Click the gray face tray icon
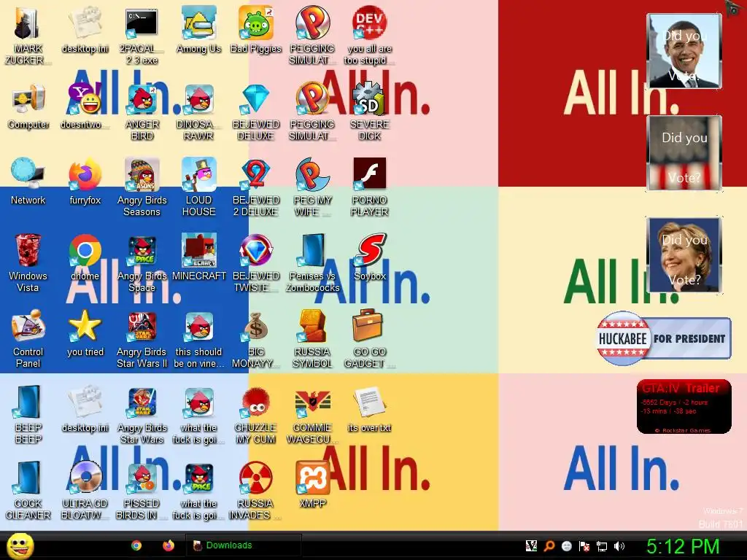747x560 pixels. (x=566, y=546)
